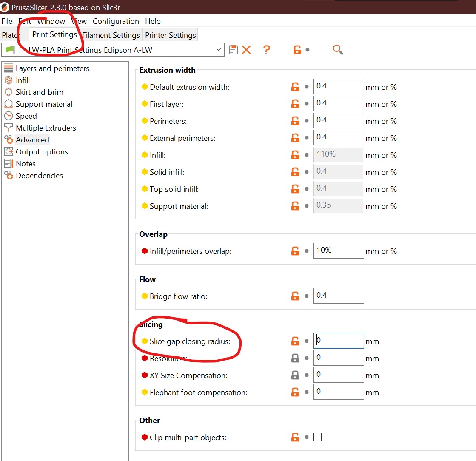Open the orange question mark help icon

(267, 50)
